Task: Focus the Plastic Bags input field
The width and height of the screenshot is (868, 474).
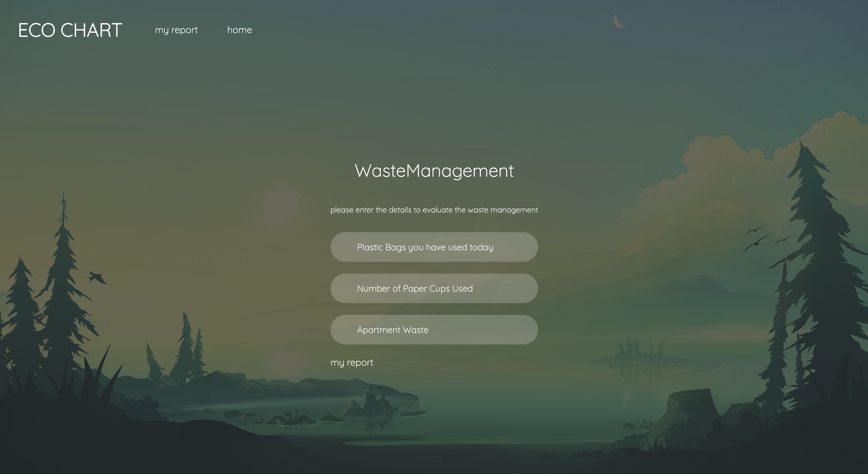Action: [x=434, y=247]
